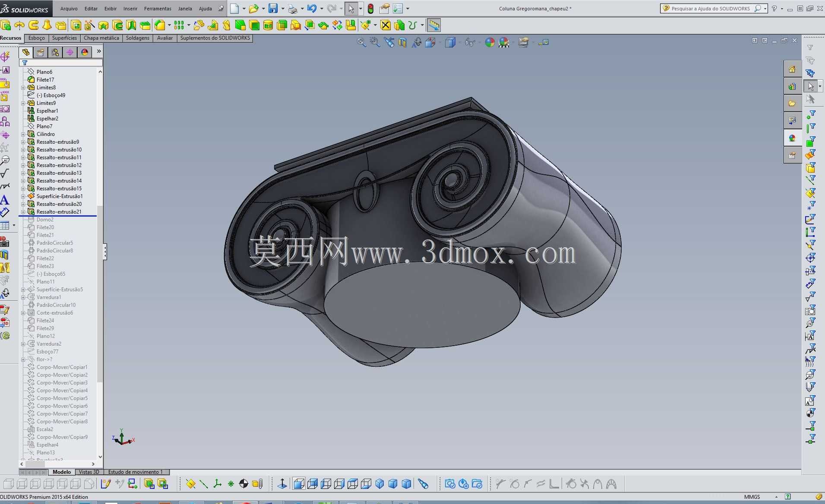Click the Undo arrow icon
This screenshot has width=825, height=504.
click(312, 8)
